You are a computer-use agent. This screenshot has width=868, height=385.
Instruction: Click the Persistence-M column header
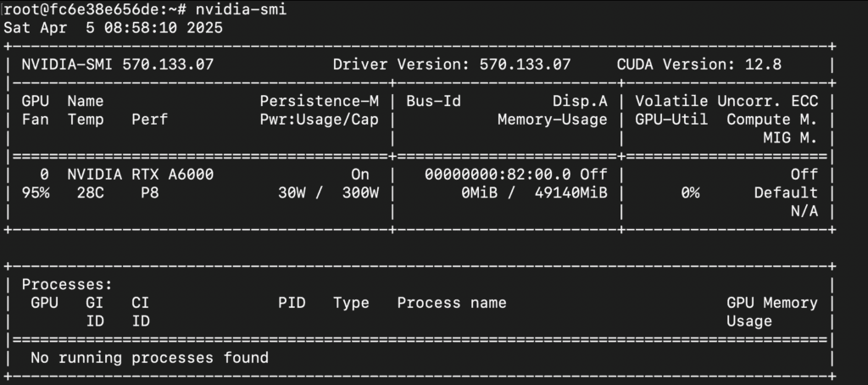tap(320, 101)
